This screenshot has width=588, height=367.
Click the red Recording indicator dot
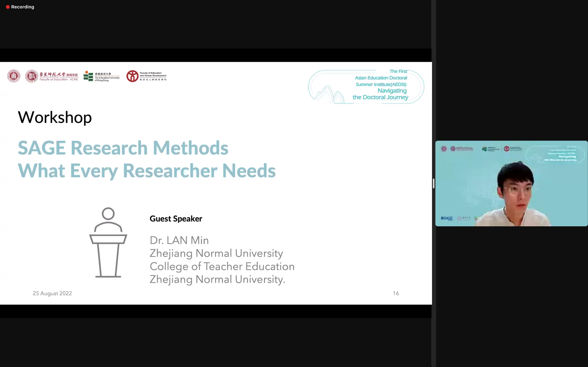click(8, 7)
